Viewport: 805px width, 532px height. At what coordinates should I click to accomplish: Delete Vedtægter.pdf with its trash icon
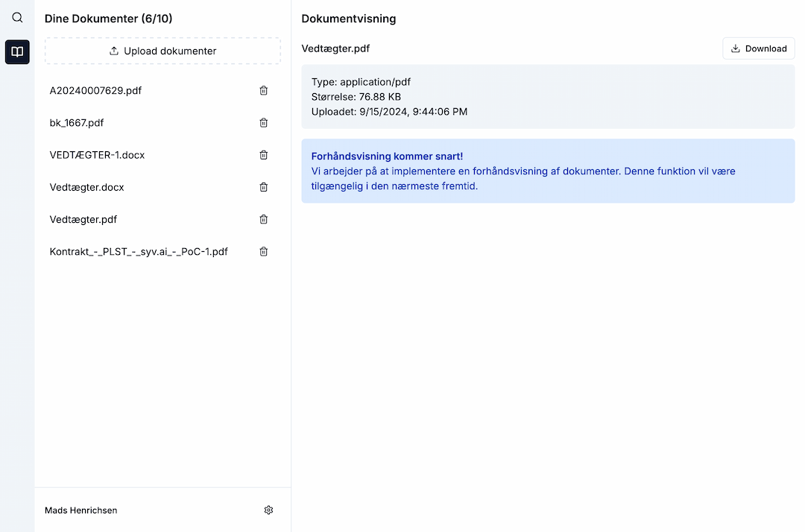point(263,219)
